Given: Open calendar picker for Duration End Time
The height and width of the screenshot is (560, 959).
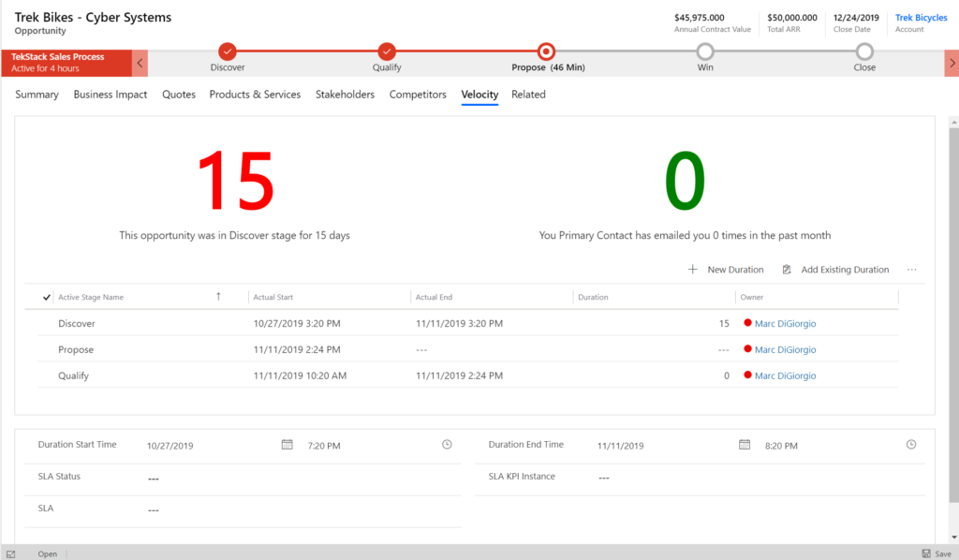Looking at the screenshot, I should click(x=745, y=445).
